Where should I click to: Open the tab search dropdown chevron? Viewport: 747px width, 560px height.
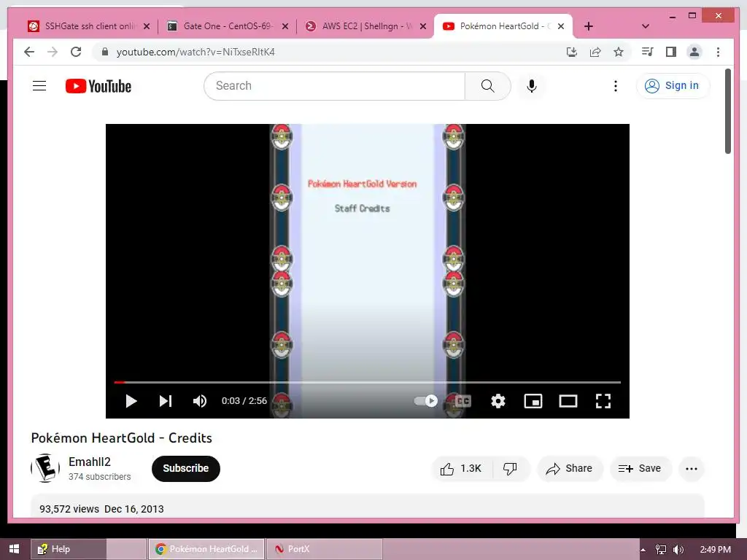click(x=645, y=26)
